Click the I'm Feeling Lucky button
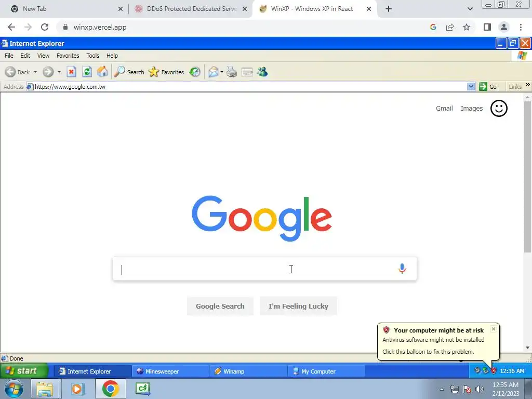Screen dimensions: 532x399 pyautogui.click(x=298, y=306)
